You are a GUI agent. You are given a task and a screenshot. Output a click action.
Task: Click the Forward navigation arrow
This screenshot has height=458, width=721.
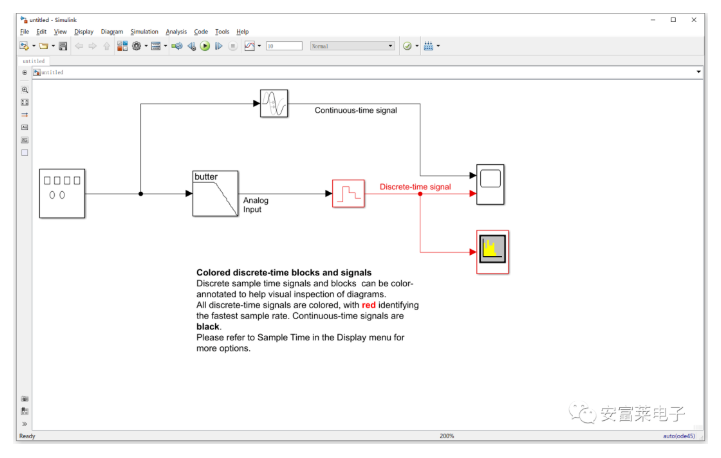click(x=92, y=46)
